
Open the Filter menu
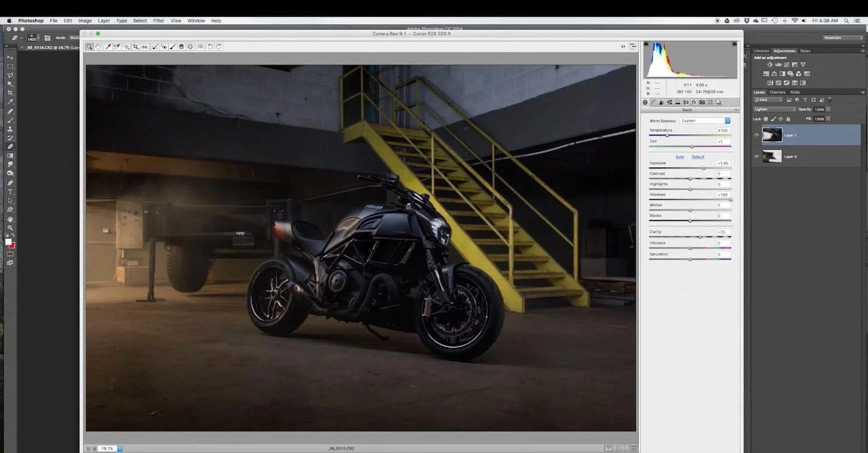[159, 21]
